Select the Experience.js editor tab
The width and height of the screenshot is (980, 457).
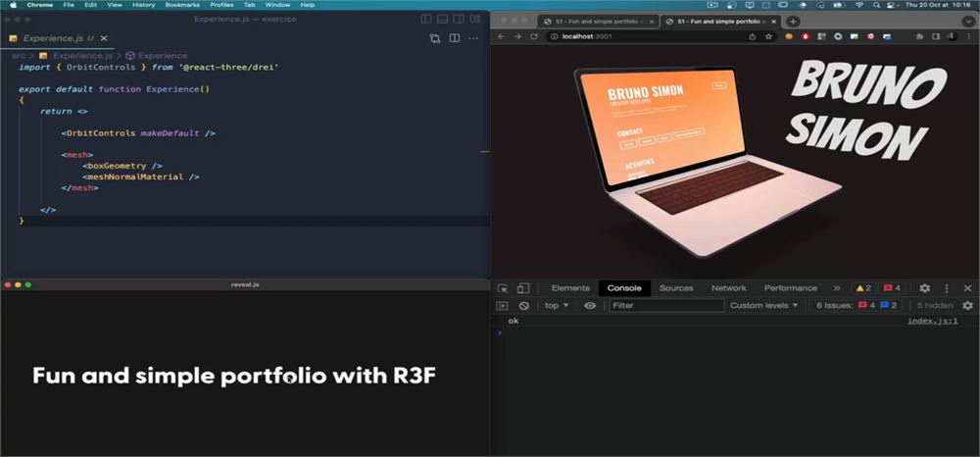click(58, 38)
